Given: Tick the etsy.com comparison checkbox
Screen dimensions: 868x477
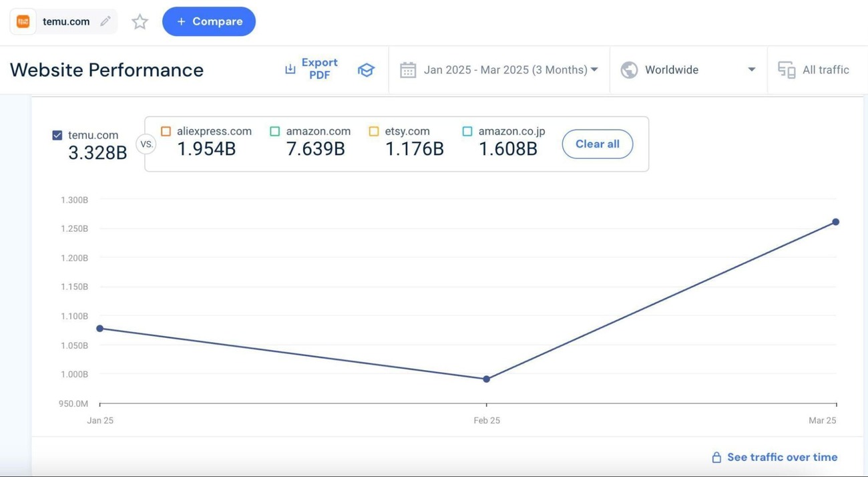Looking at the screenshot, I should click(374, 132).
